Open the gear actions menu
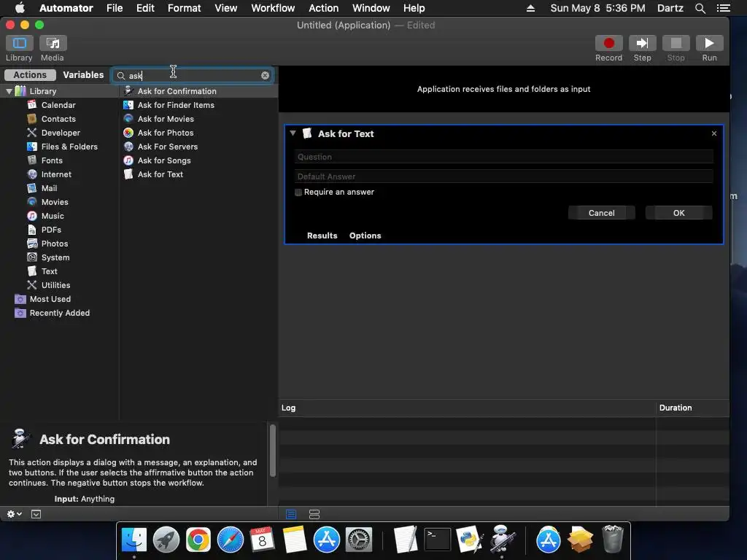 [x=14, y=514]
